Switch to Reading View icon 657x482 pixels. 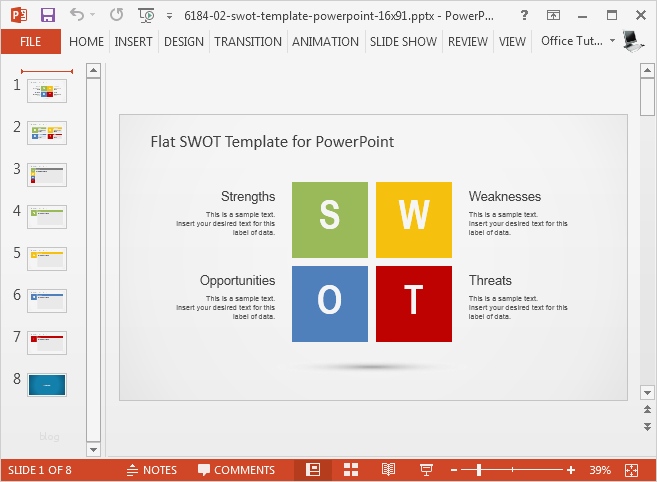(388, 470)
